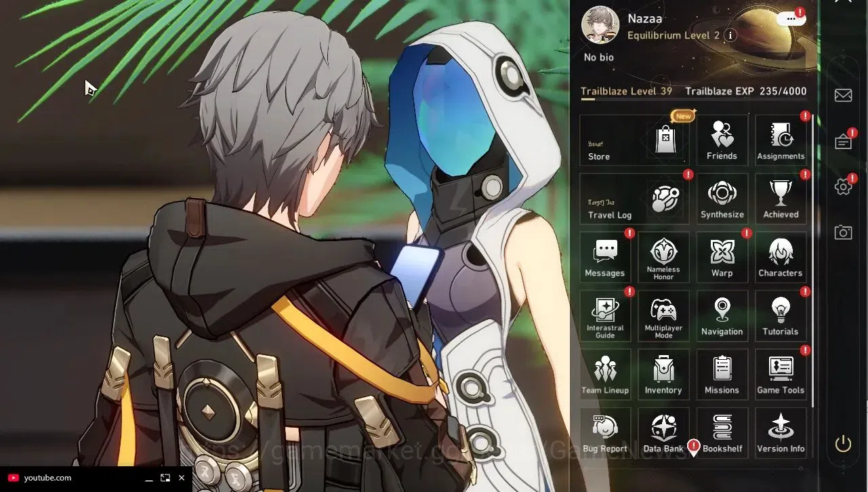
Task: Open the Assignments menu
Action: pyautogui.click(x=781, y=140)
